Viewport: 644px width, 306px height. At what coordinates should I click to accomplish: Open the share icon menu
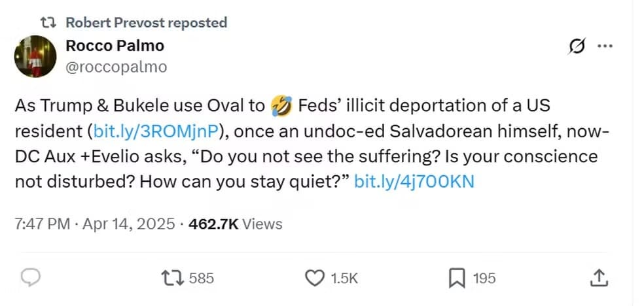click(598, 279)
